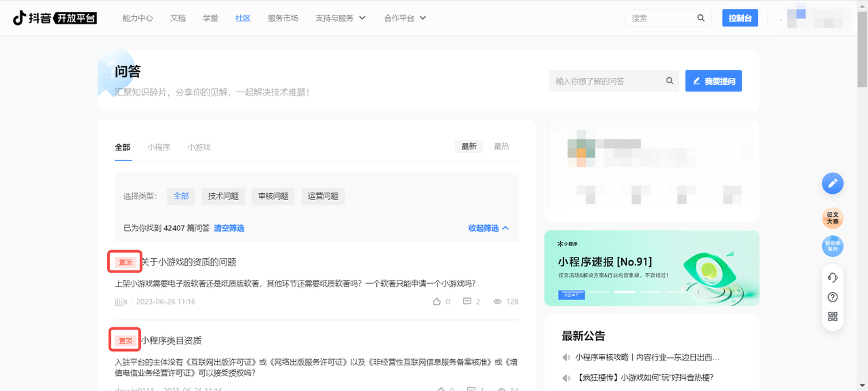Select the 最新 sort toggle

(x=469, y=146)
